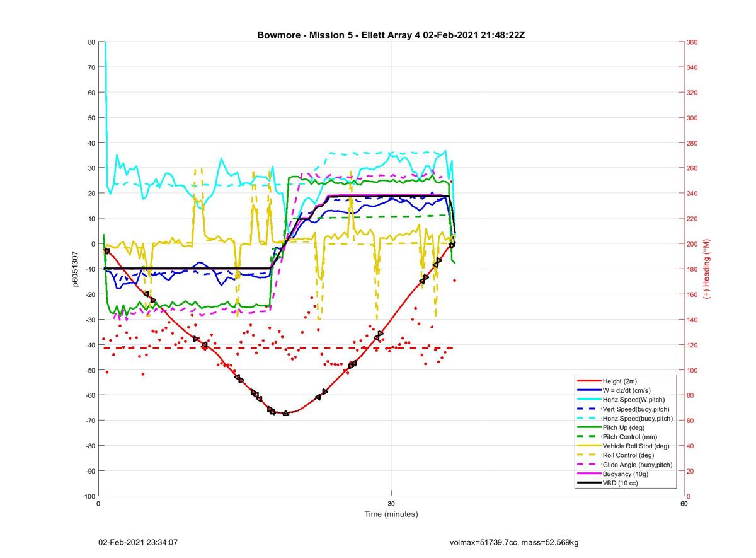Select the 'p6051307' left y-axis label
The width and height of the screenshot is (756, 558).
(76, 269)
